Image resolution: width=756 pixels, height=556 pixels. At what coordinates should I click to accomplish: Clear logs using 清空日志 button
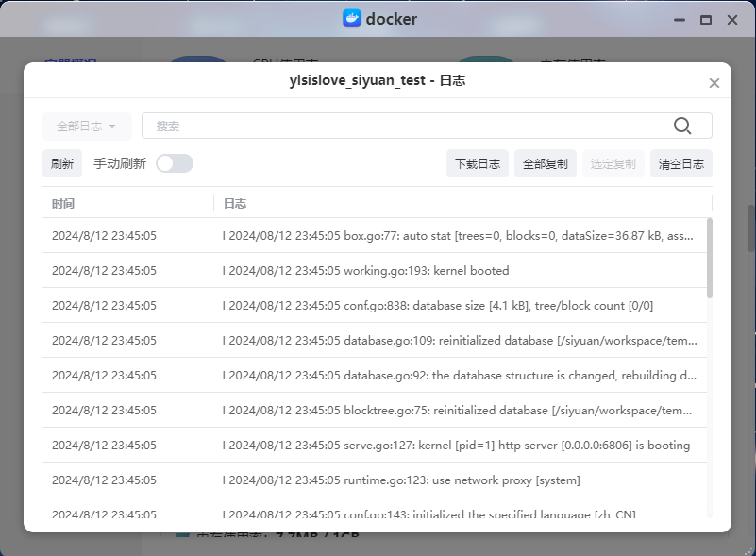point(681,163)
